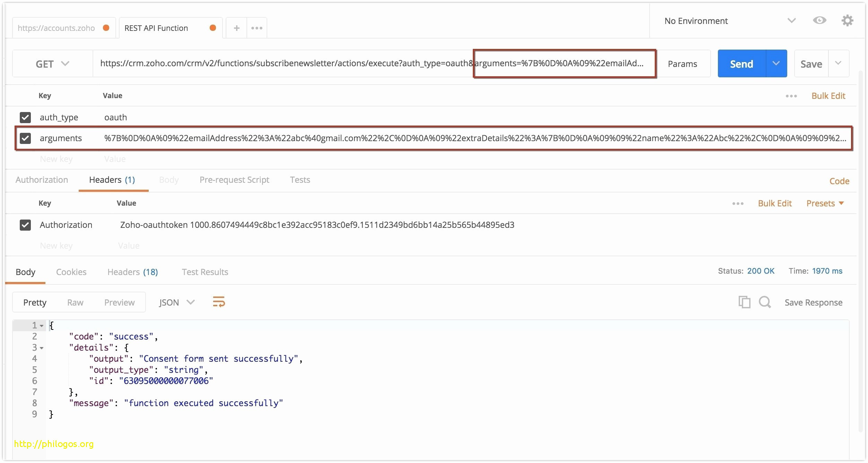The height and width of the screenshot is (463, 868).
Task: Switch to the Pre-request Script tab
Action: click(234, 180)
